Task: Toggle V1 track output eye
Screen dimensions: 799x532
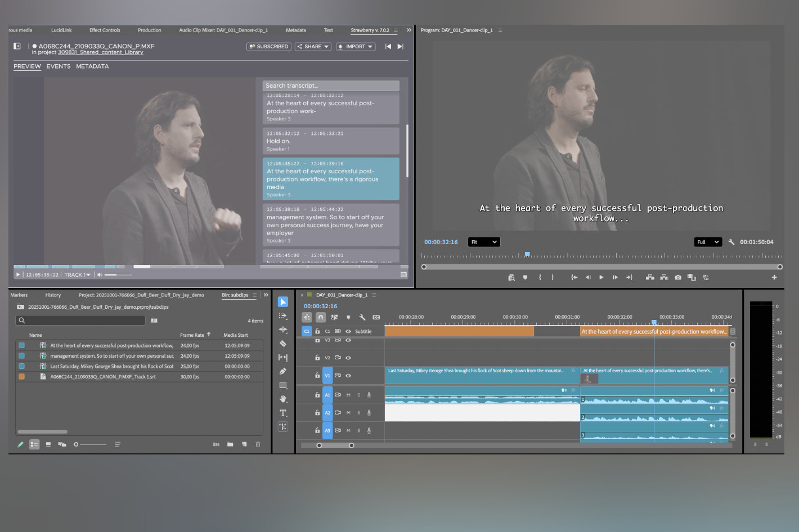Action: point(348,376)
